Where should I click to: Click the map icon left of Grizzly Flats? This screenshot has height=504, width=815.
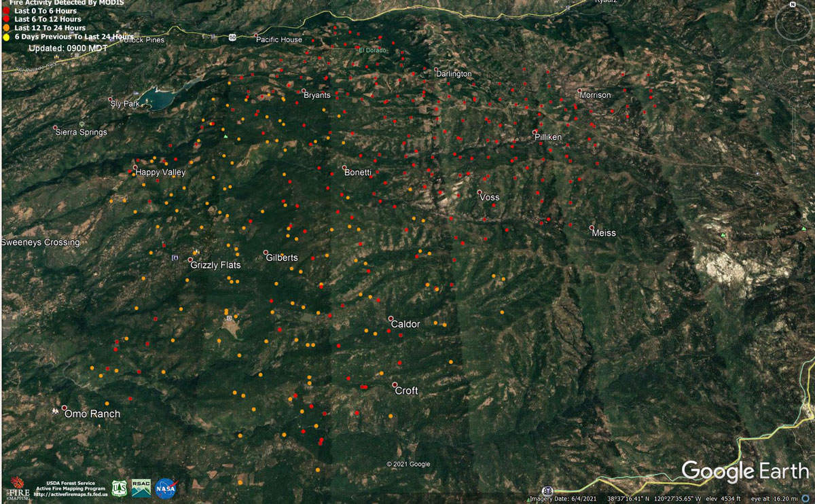(x=175, y=258)
